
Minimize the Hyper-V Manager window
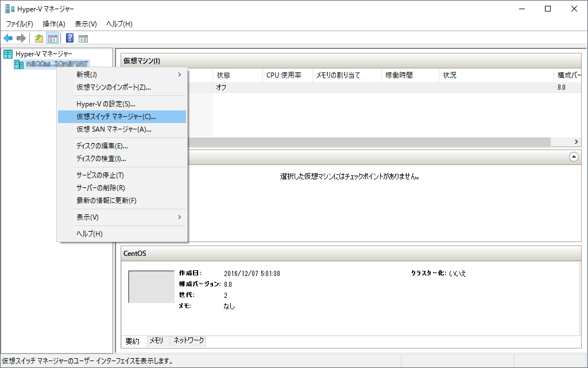click(x=521, y=9)
